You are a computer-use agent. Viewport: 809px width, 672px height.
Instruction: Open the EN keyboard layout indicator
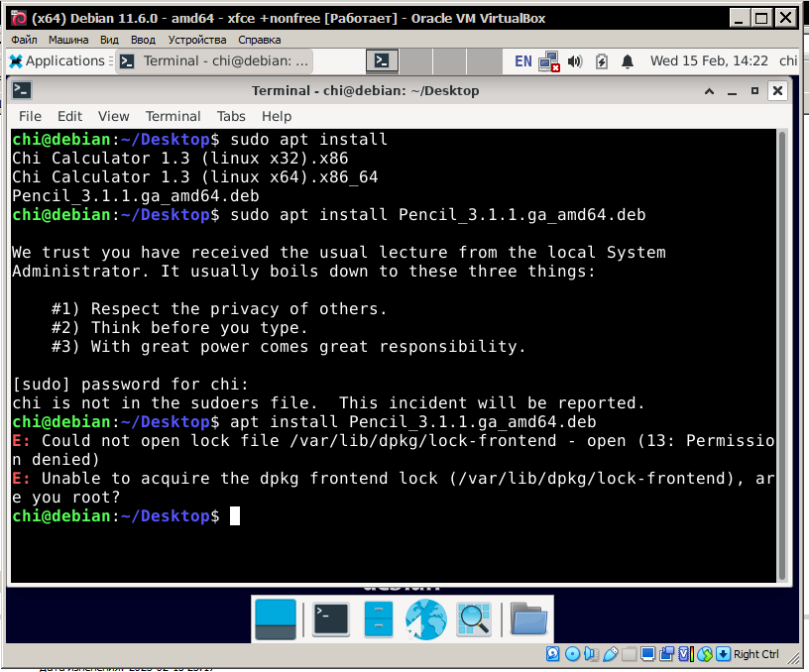[522, 61]
